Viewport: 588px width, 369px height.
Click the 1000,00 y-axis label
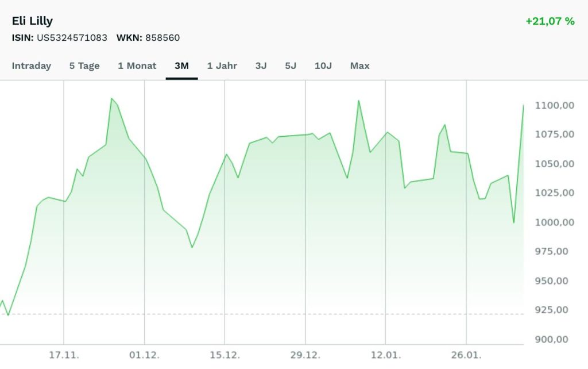(554, 222)
